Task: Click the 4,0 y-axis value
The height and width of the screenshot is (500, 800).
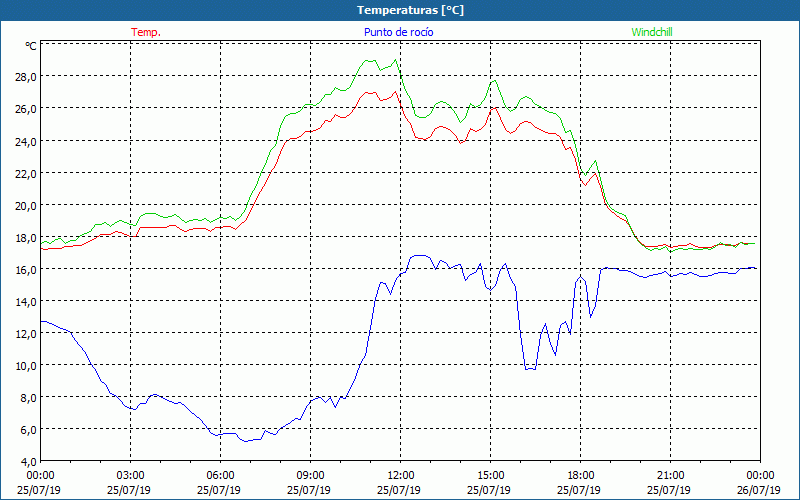Action: point(29,462)
